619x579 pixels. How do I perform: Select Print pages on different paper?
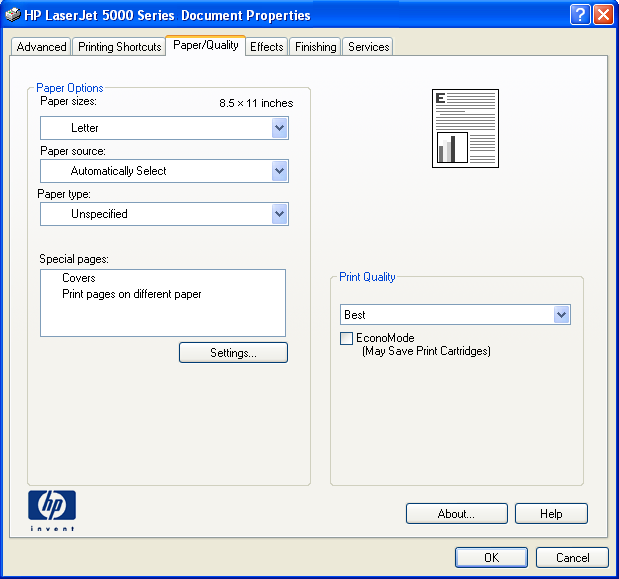tap(132, 294)
